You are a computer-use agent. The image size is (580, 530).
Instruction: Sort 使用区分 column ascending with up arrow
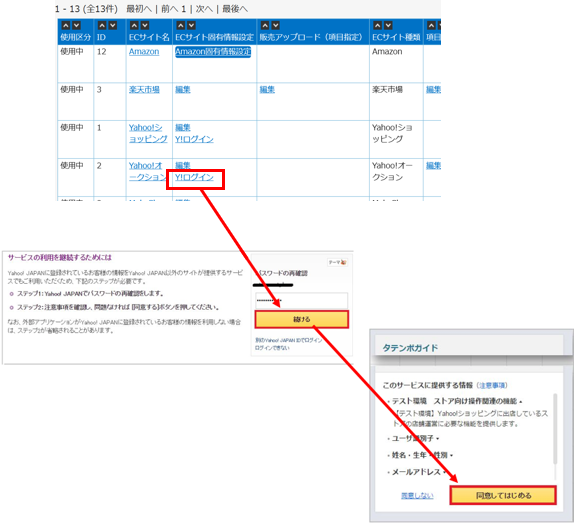65,25
